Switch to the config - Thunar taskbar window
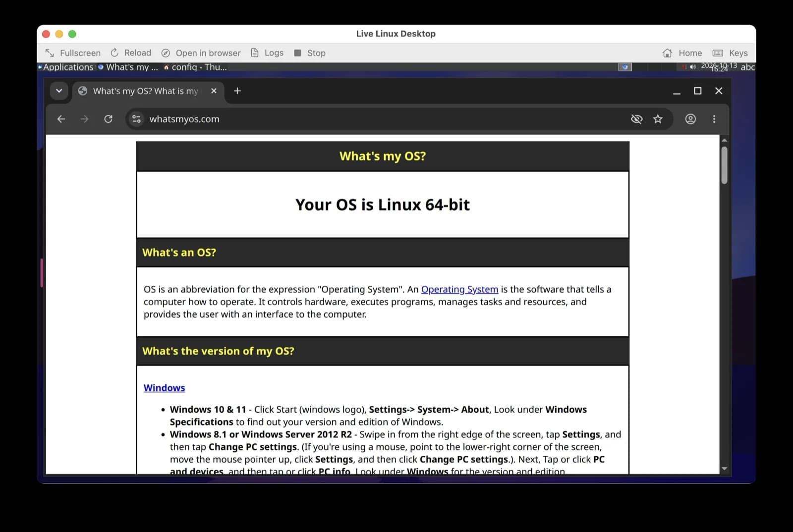Image resolution: width=793 pixels, height=532 pixels. point(195,67)
